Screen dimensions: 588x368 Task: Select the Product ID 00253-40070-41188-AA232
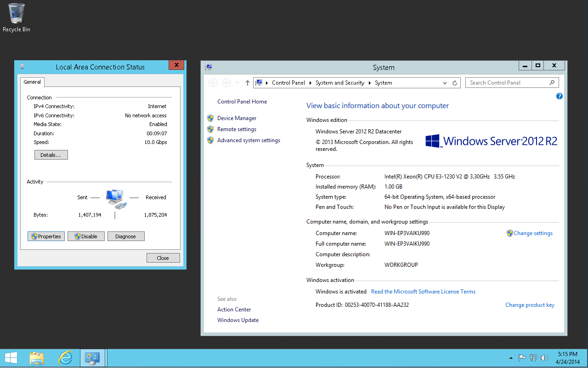coord(377,305)
